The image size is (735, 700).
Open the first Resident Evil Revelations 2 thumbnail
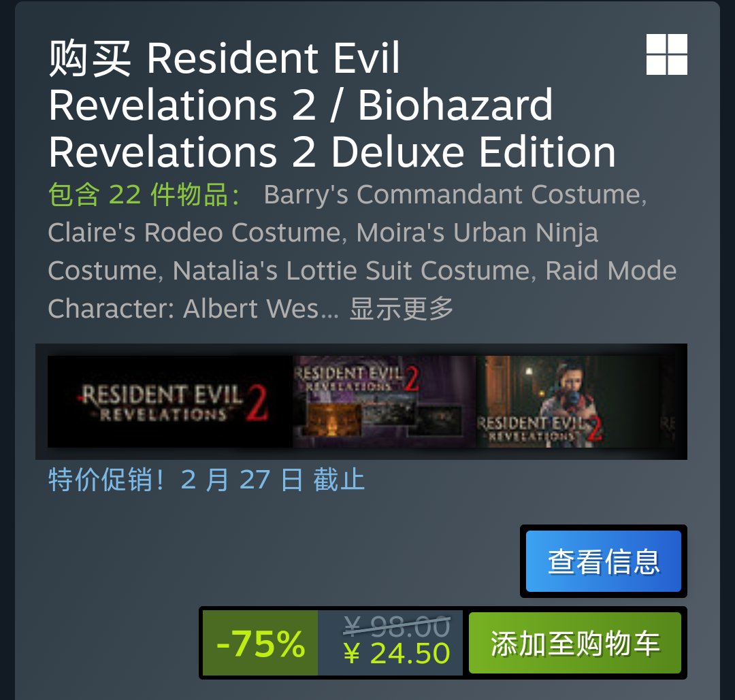(x=170, y=401)
